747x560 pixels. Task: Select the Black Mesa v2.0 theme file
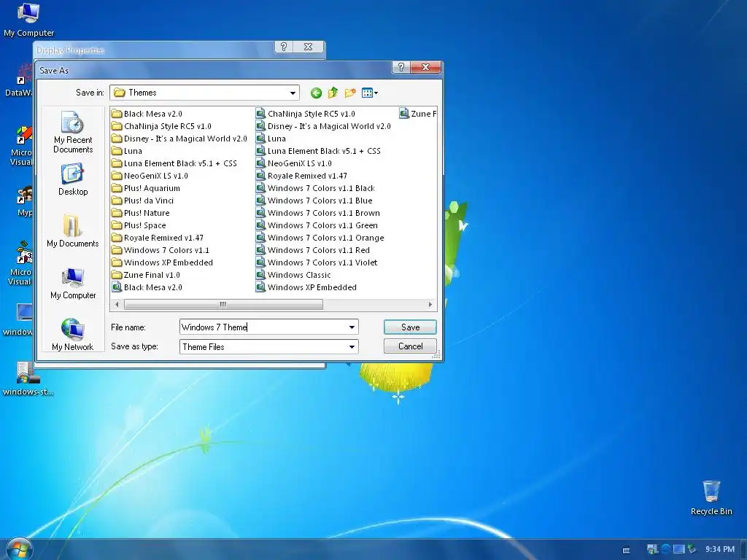click(147, 287)
